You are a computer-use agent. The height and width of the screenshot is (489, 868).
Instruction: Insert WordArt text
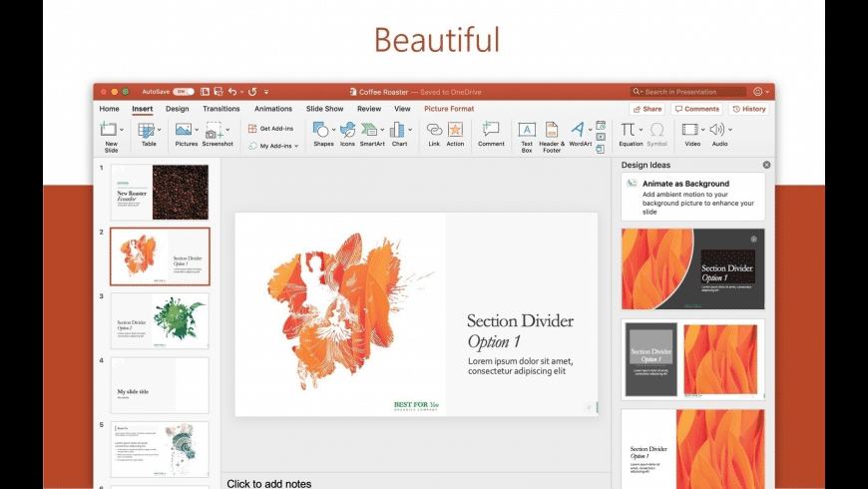(x=578, y=130)
